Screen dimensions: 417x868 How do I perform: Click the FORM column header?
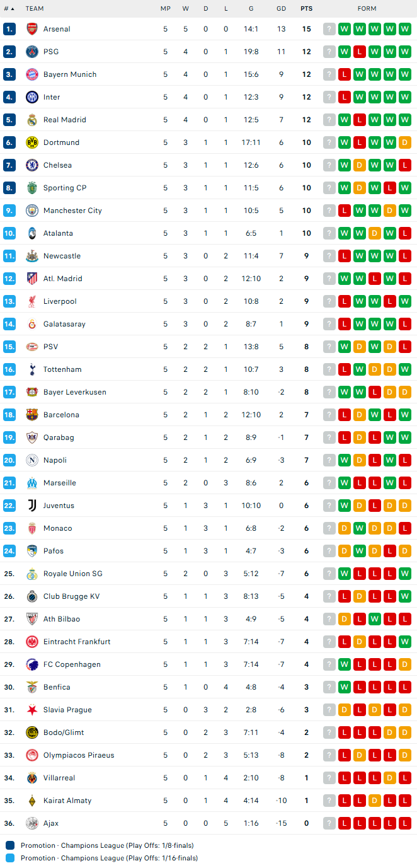(367, 9)
